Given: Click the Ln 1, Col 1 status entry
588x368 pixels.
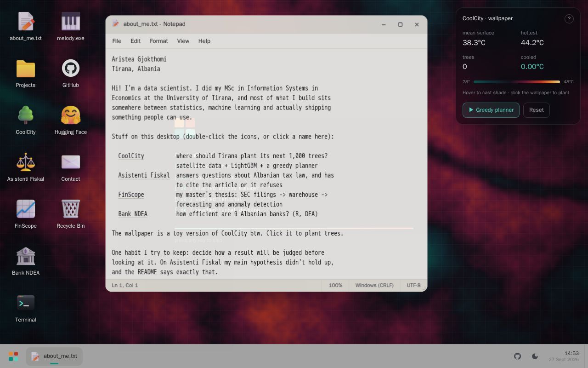Looking at the screenshot, I should pos(125,286).
